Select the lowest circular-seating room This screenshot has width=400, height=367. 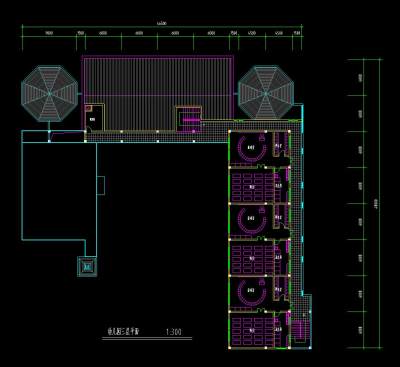click(x=251, y=292)
